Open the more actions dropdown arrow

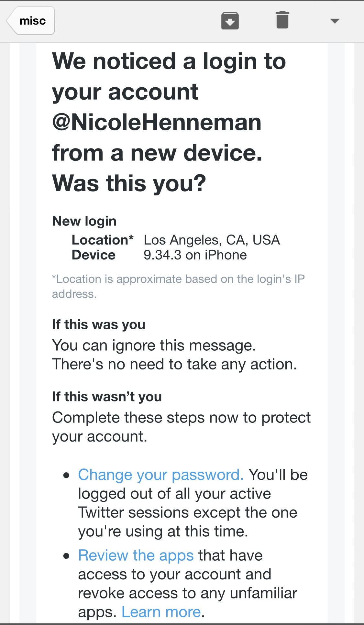(335, 21)
